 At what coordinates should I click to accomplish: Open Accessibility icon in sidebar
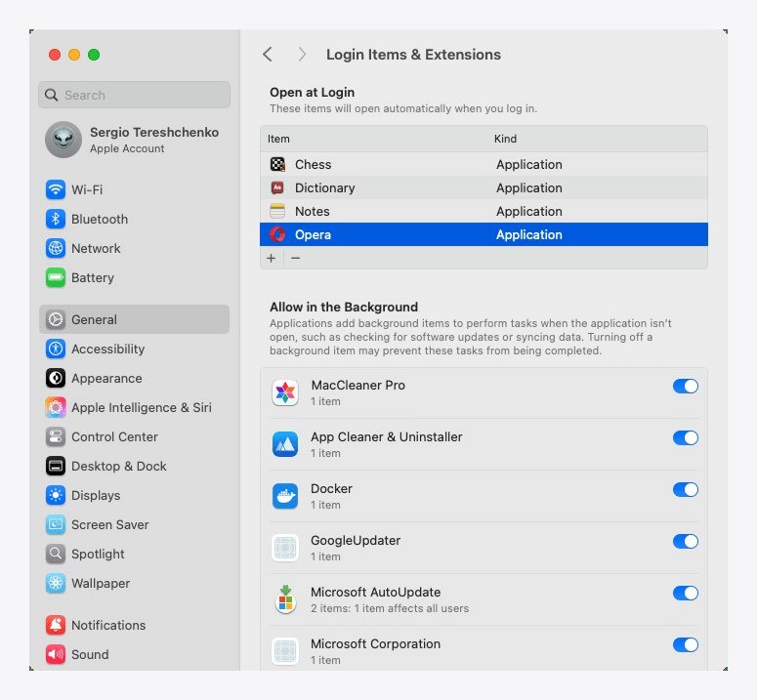pyautogui.click(x=56, y=349)
